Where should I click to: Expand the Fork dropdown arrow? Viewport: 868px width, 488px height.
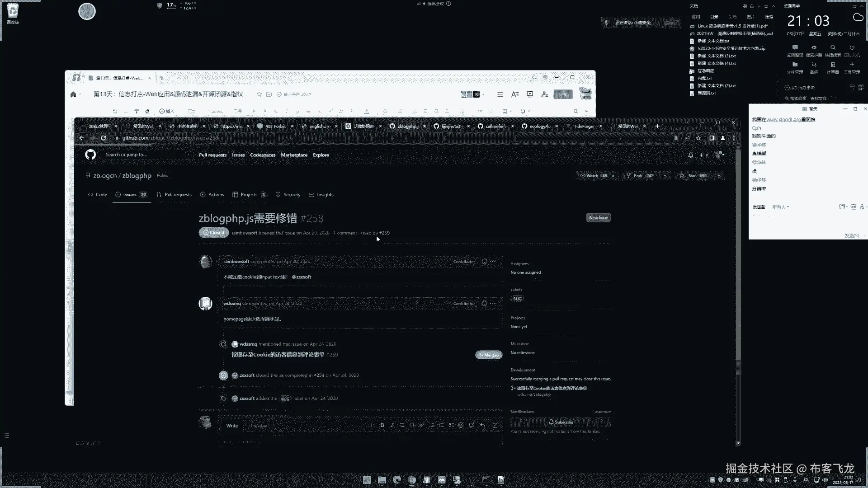click(665, 176)
